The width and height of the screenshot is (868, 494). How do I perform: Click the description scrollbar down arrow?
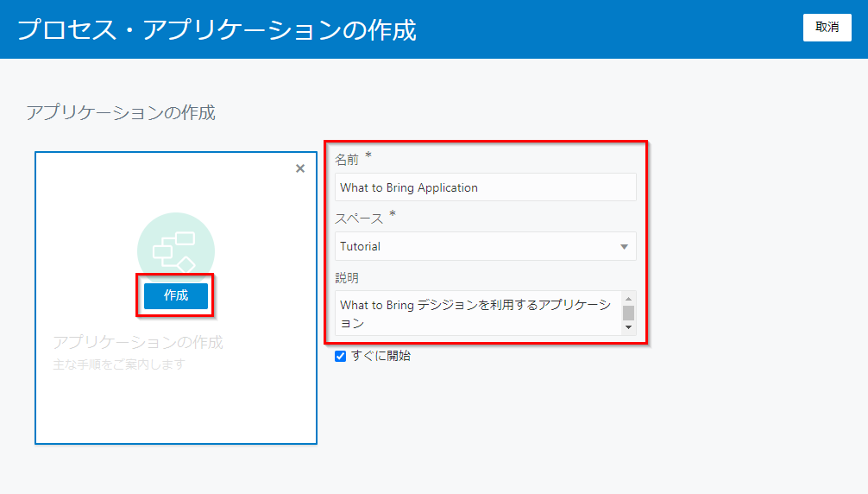click(628, 327)
